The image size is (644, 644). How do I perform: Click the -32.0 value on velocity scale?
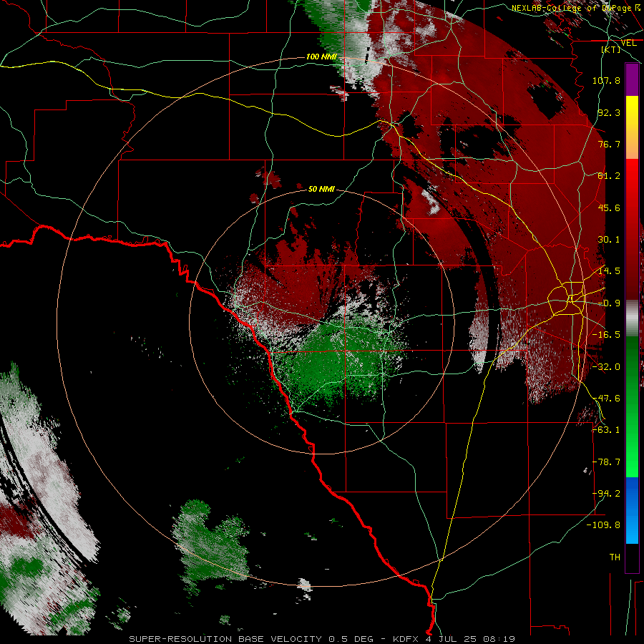click(606, 367)
